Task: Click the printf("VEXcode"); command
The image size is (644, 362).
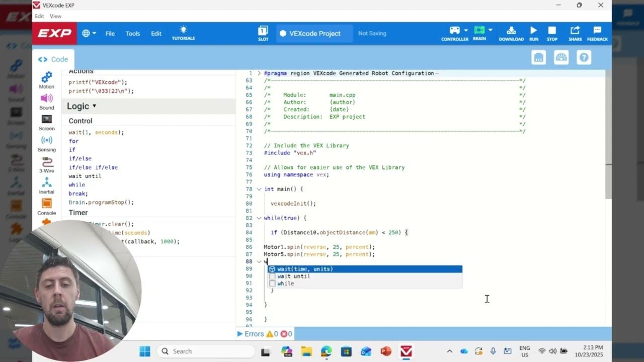Action: (x=98, y=82)
